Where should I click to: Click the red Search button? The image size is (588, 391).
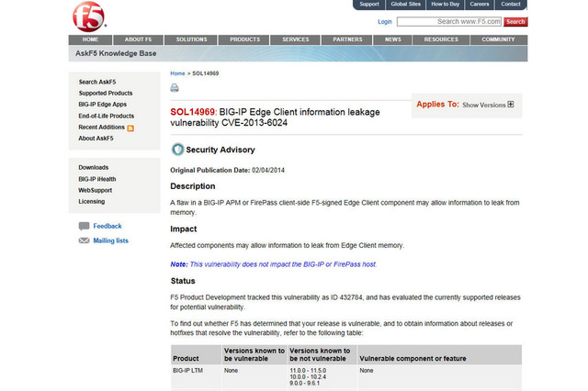coord(515,22)
